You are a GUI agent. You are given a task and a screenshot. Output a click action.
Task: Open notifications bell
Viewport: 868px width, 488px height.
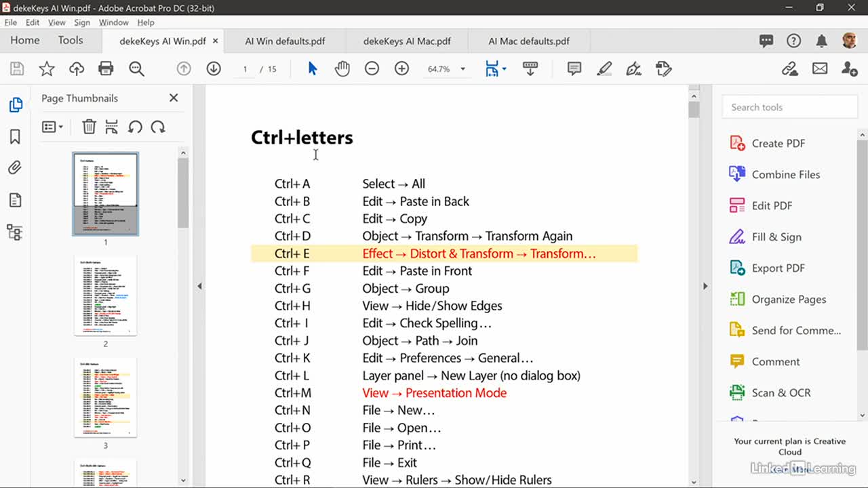point(821,41)
